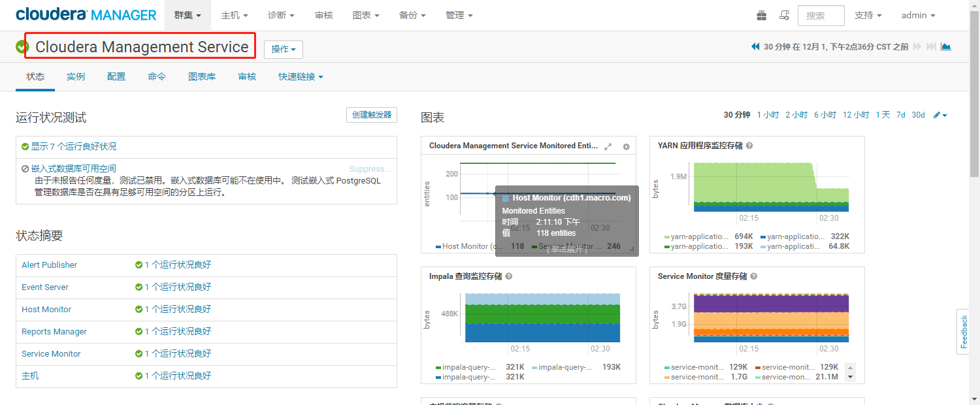Click the Cloudera Manager logo
The image size is (980, 405).
click(x=86, y=14)
